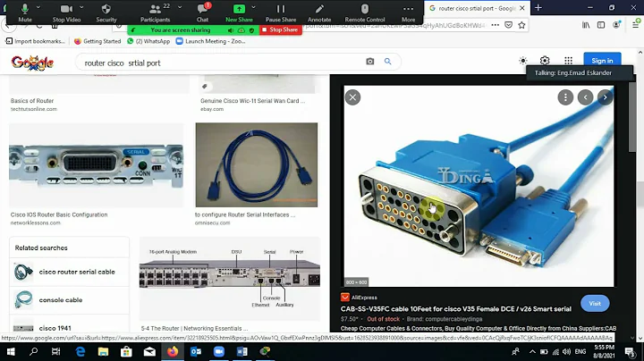
Task: Open the Cisco serial WIC card thumbnail
Action: tap(96, 165)
